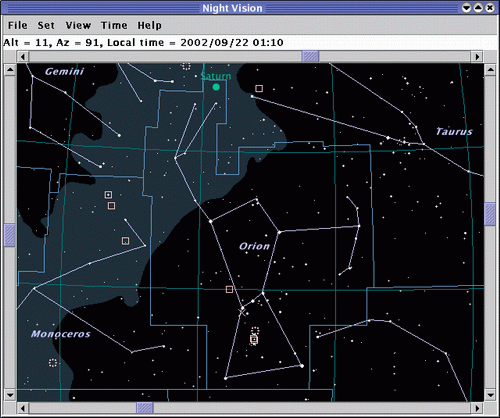Click the dotted circle marker above Orion Nebula
This screenshot has height=418, width=500.
pyautogui.click(x=255, y=330)
